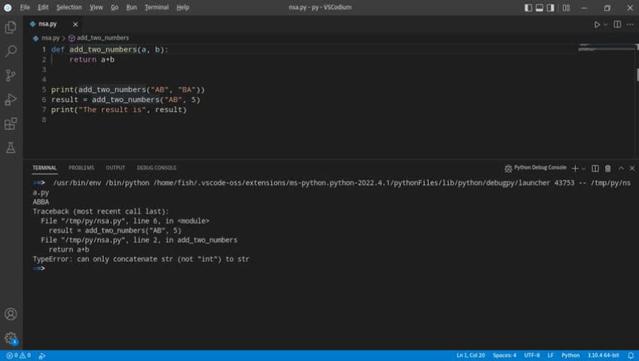Viewport: 639px width, 361px height.
Task: Select the Python language mode
Action: pyautogui.click(x=571, y=355)
